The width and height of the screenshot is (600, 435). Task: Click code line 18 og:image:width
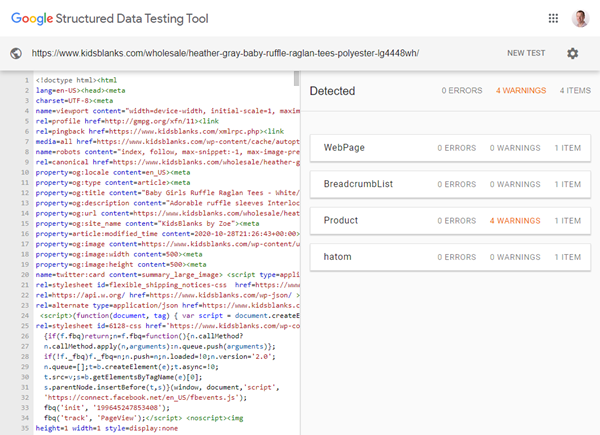(119, 254)
